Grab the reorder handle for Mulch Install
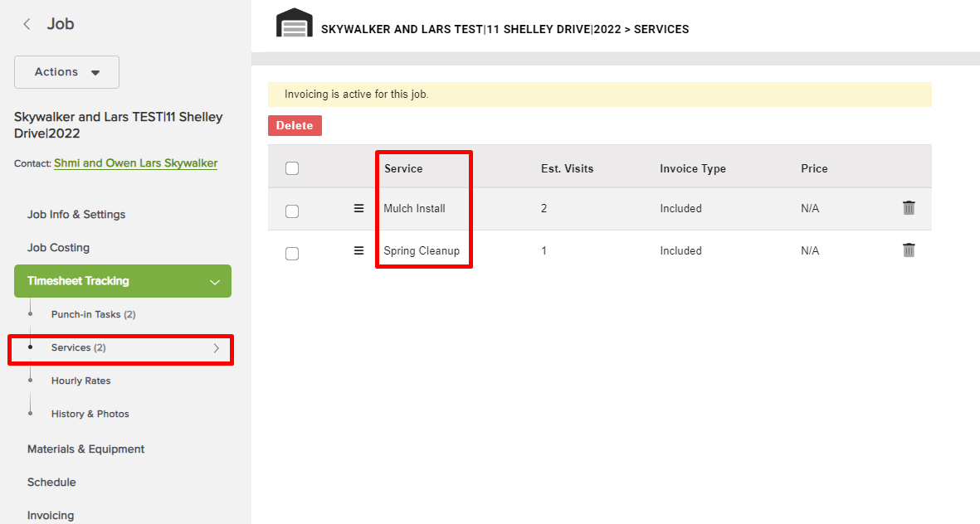The image size is (980, 524). point(358,209)
